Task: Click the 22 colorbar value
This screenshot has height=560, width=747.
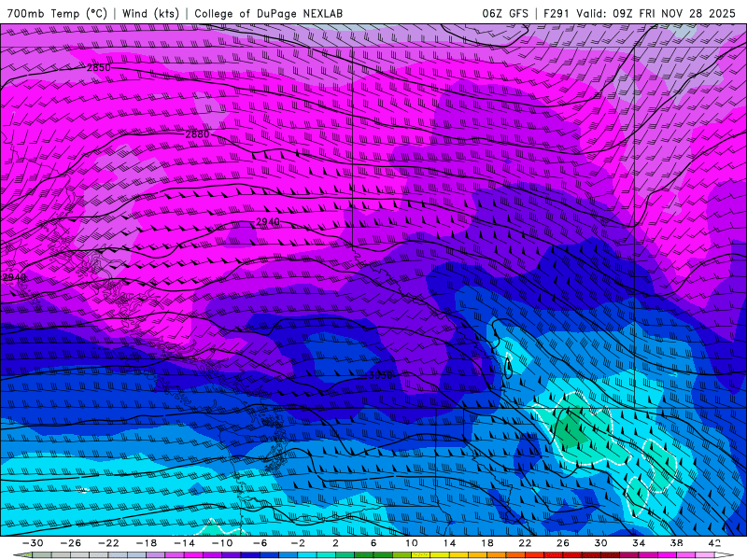Action: pos(525,543)
